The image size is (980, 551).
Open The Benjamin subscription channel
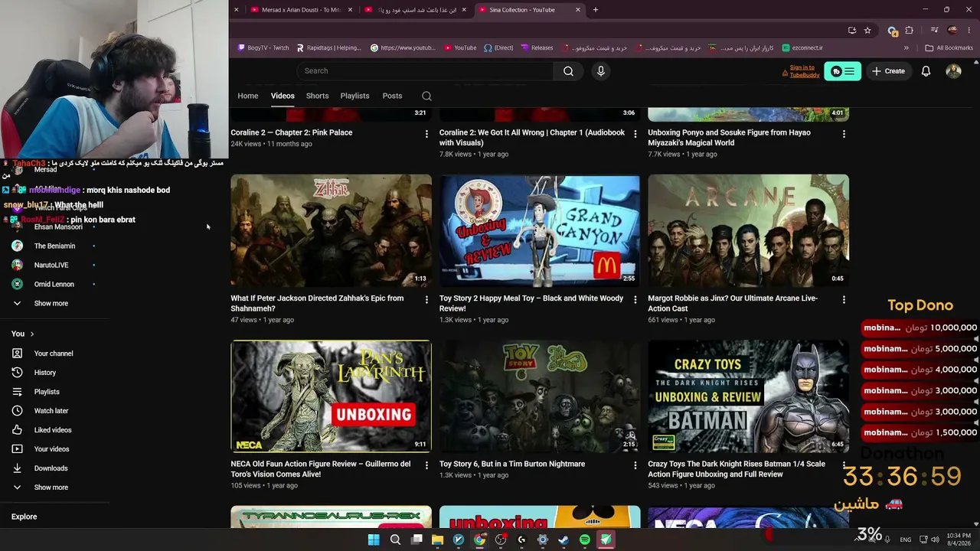coord(54,246)
